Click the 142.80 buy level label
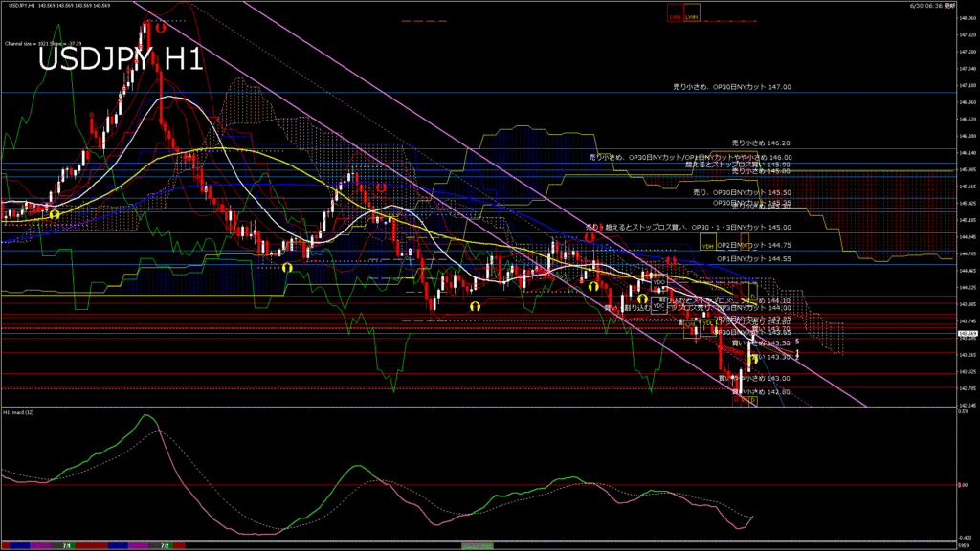 tap(761, 392)
